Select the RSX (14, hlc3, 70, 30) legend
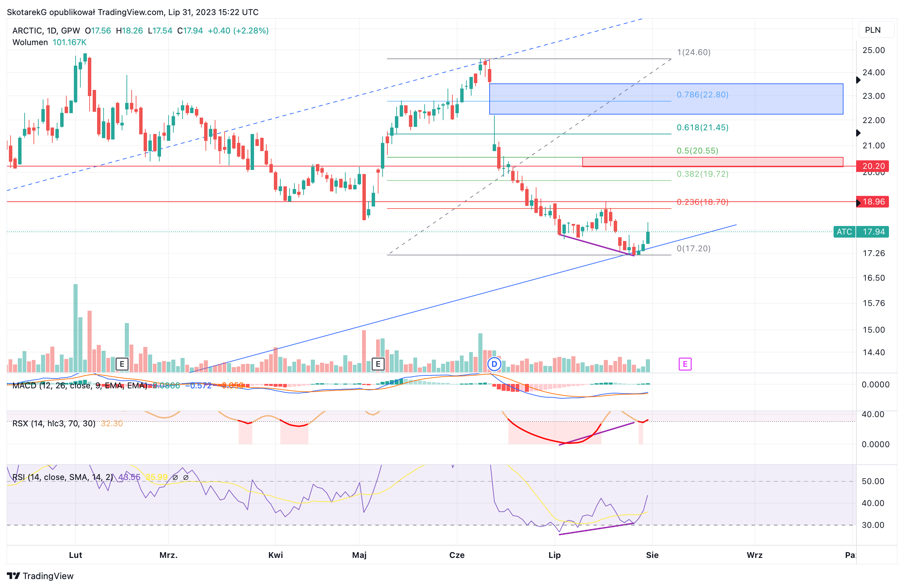Viewport: 904px width, 588px height. click(x=54, y=423)
